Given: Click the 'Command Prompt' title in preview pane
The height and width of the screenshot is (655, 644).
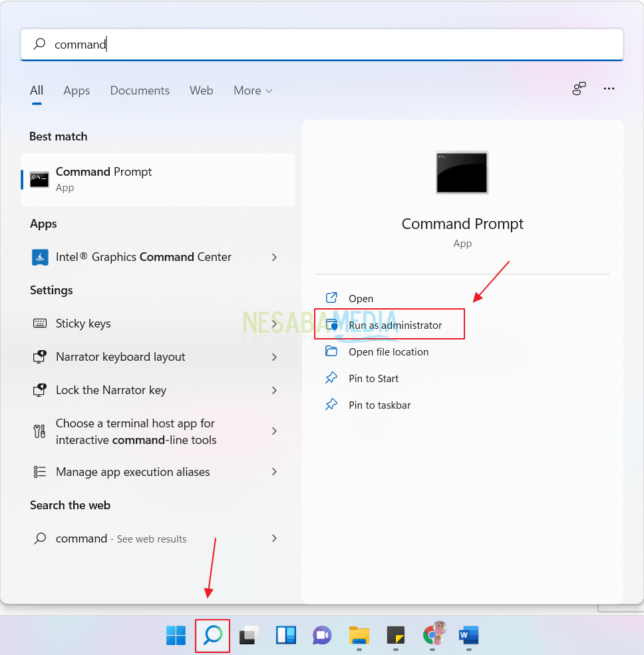Looking at the screenshot, I should tap(462, 224).
